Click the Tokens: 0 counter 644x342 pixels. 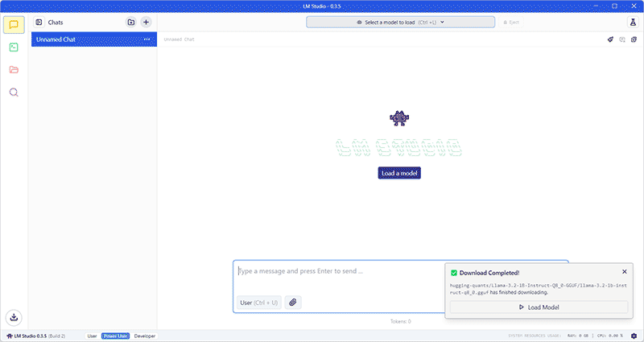pos(400,321)
